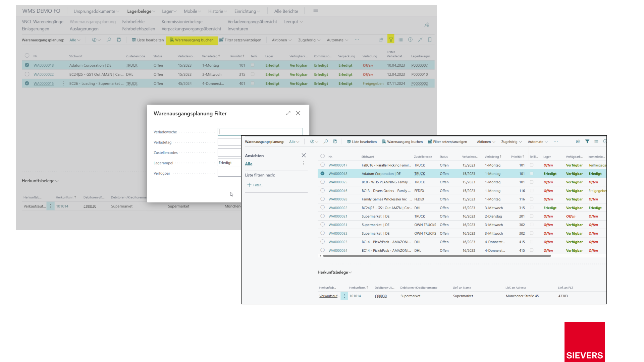Focus the Verladewoche filter field
This screenshot has width=644, height=362.
[x=260, y=132]
